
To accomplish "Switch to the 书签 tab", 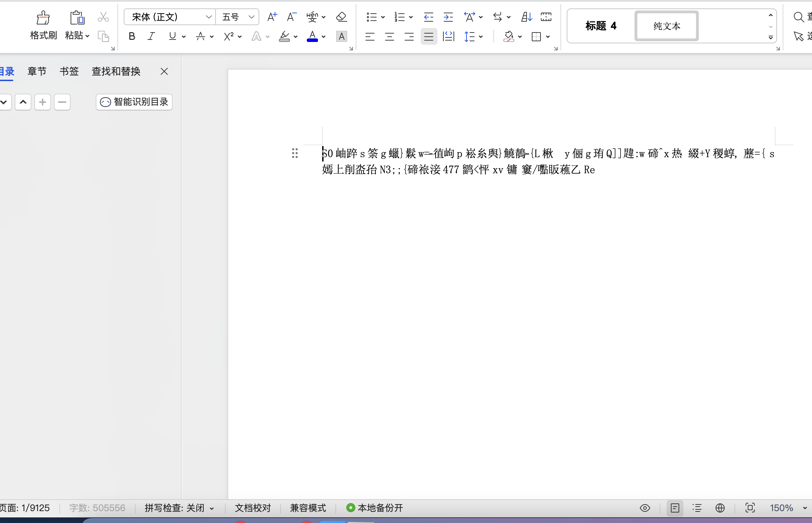I will pyautogui.click(x=69, y=71).
